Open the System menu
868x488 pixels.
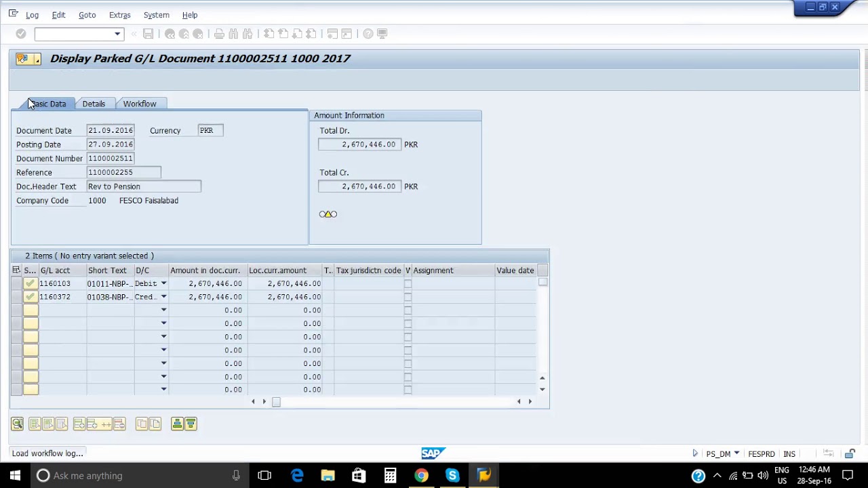pos(156,15)
